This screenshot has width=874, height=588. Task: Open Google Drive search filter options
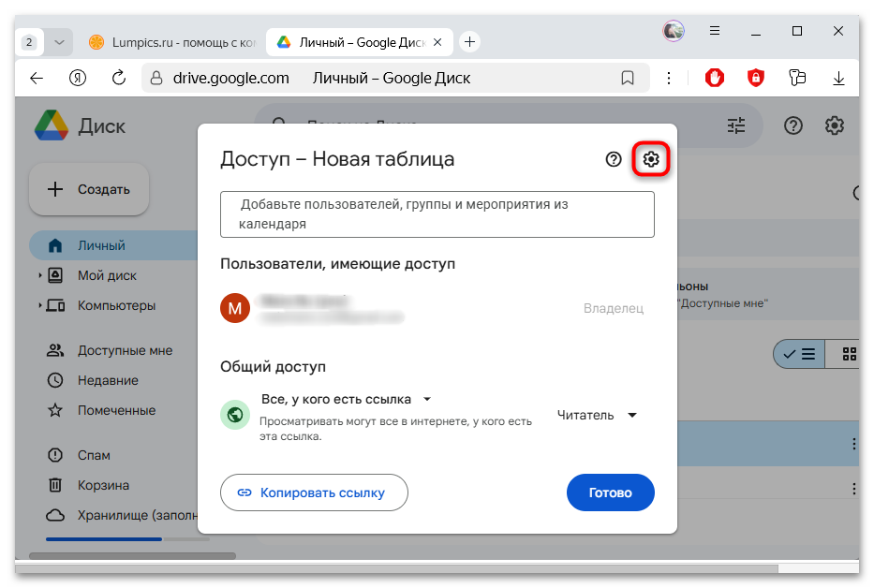[x=735, y=125]
